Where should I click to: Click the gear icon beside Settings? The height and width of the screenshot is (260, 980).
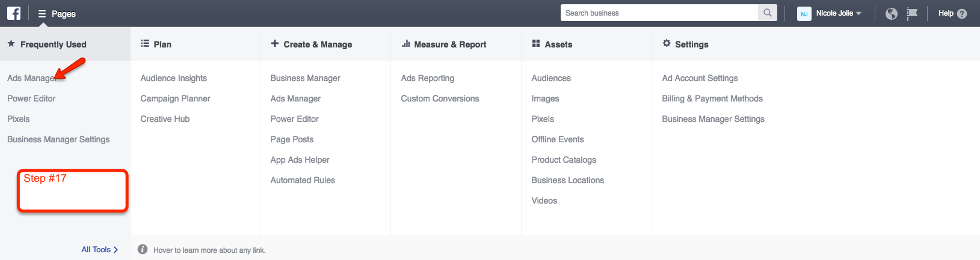point(667,43)
